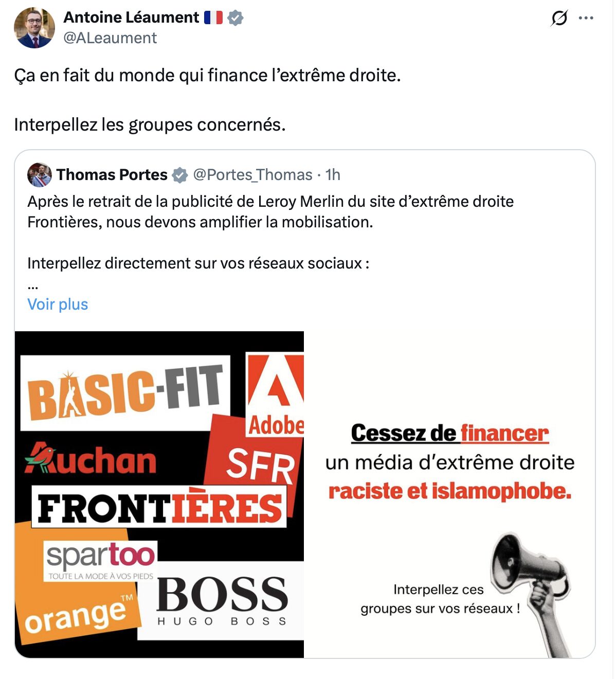The width and height of the screenshot is (616, 679).
Task: Click Antoine Léaument's verified badge
Action: click(x=235, y=18)
